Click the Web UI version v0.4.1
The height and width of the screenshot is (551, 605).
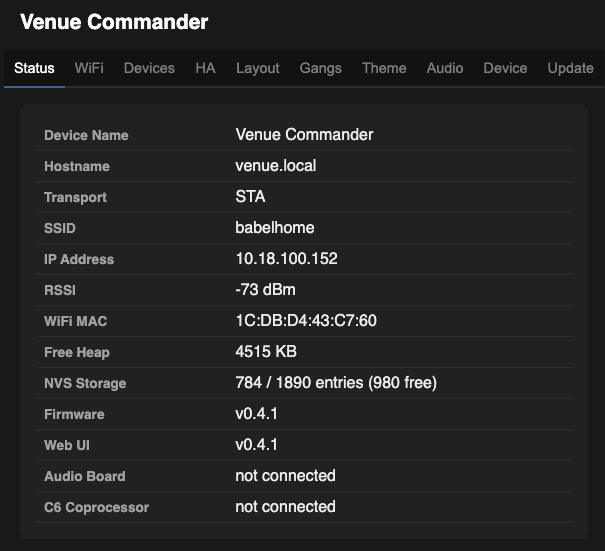257,445
